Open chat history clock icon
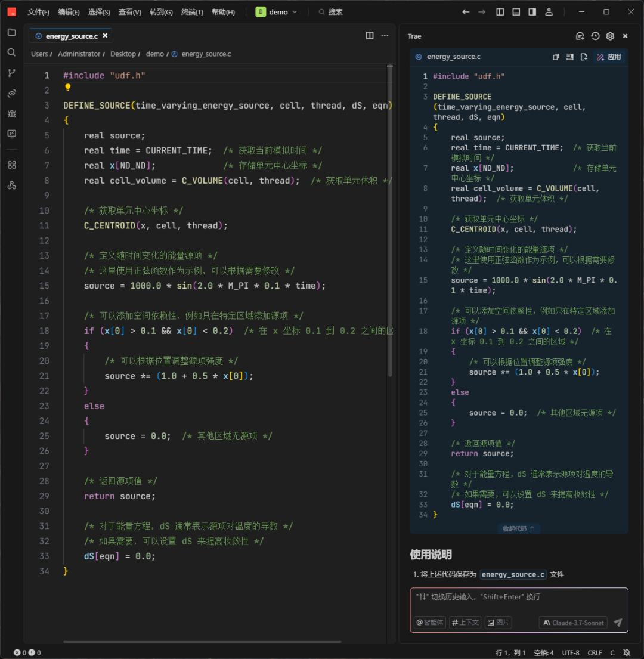644x659 pixels. click(x=595, y=36)
